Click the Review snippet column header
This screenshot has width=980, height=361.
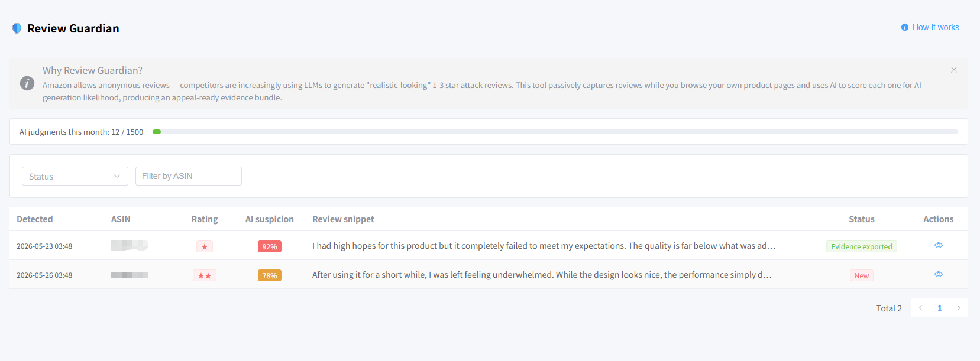pyautogui.click(x=343, y=219)
